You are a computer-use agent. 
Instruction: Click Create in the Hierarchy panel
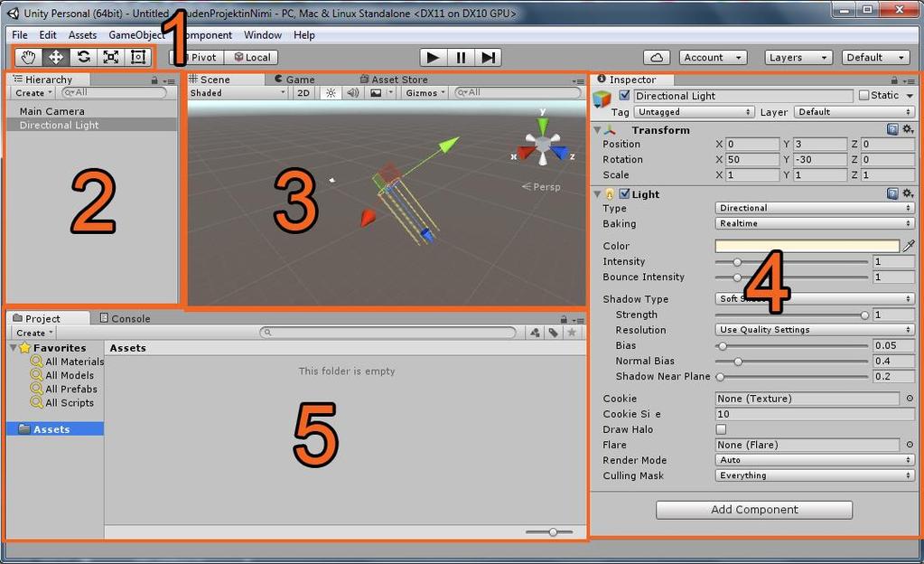pyautogui.click(x=33, y=92)
